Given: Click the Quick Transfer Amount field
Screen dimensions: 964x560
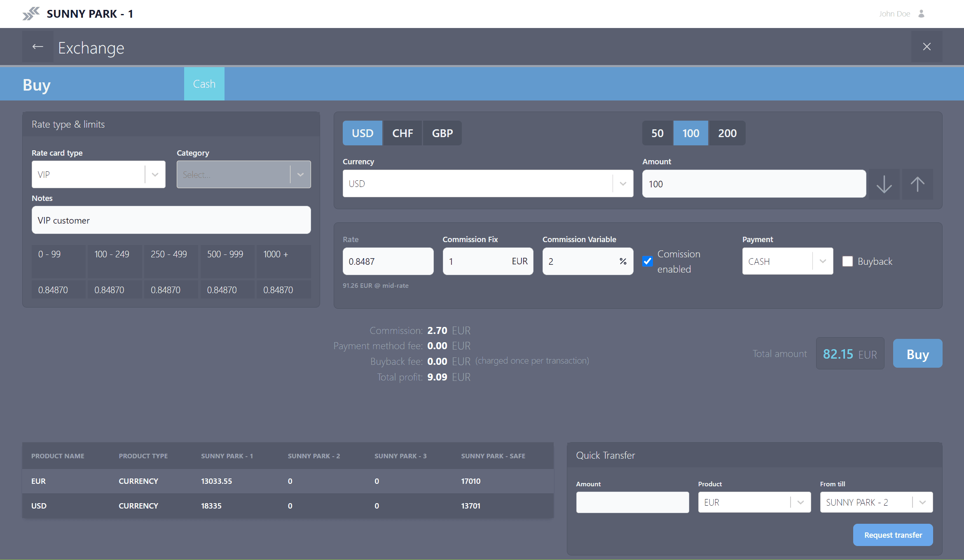Looking at the screenshot, I should click(632, 502).
